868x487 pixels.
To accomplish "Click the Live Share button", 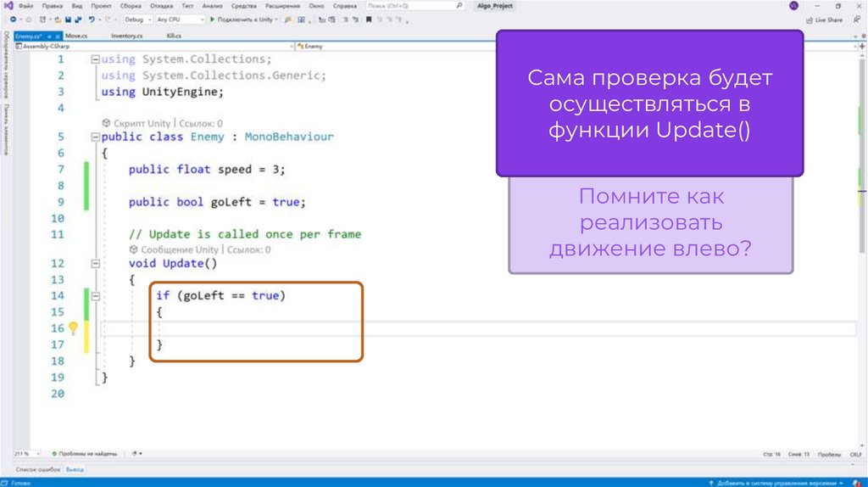I will coord(824,20).
